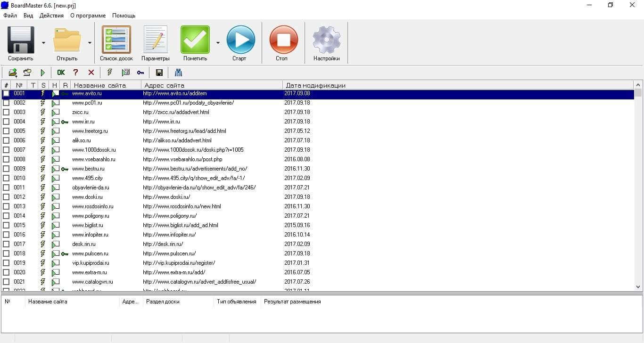Click date 2017.07.26 of catalogvn.ru row
The height and width of the screenshot is (343, 644).
pos(297,282)
